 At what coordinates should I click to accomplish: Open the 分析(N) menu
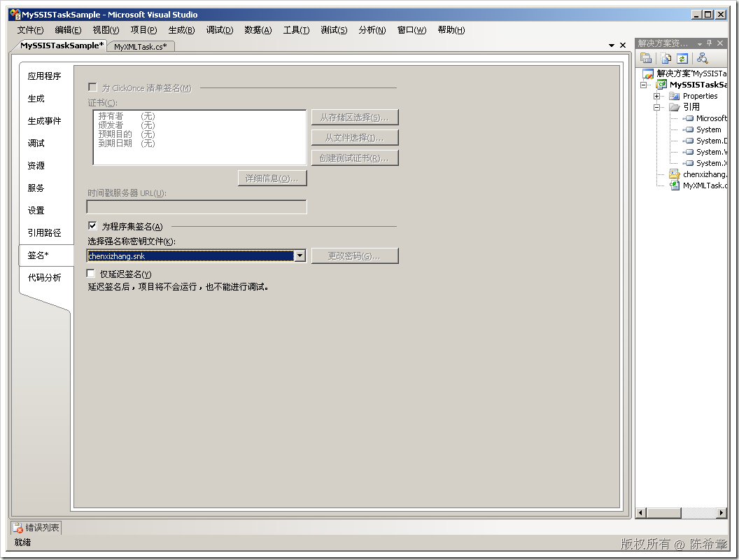tap(372, 30)
